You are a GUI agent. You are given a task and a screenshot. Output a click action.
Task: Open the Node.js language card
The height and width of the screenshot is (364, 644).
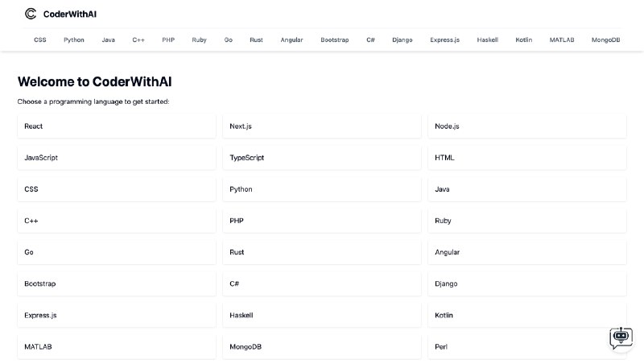[526, 126]
